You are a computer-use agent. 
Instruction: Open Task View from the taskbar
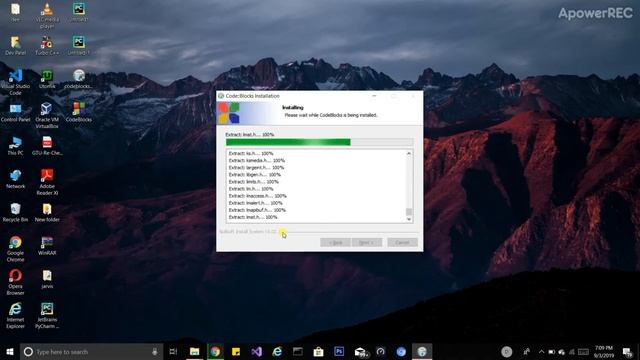pyautogui.click(x=173, y=351)
